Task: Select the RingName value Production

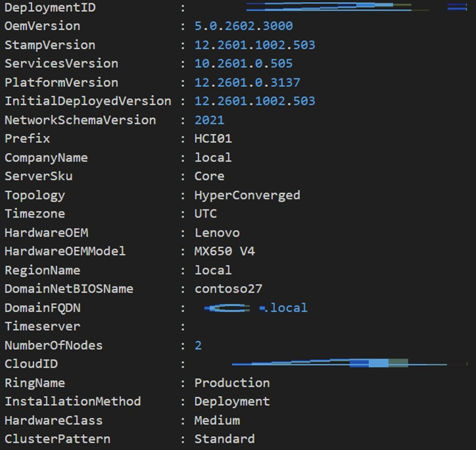Action: [x=231, y=383]
